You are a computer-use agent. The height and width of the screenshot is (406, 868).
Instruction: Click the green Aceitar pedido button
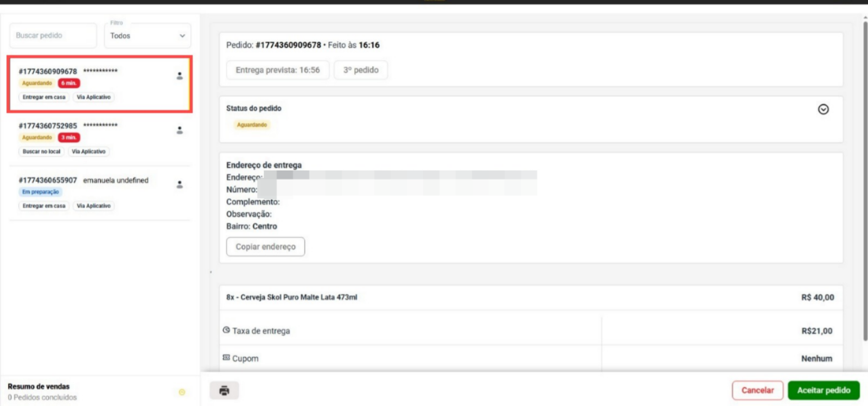824,390
